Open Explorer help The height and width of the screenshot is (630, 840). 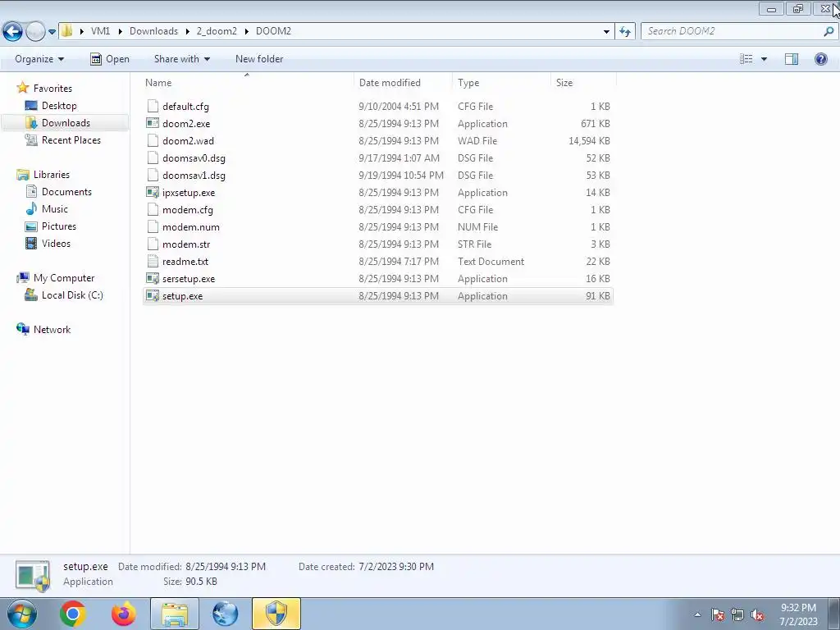pyautogui.click(x=820, y=59)
